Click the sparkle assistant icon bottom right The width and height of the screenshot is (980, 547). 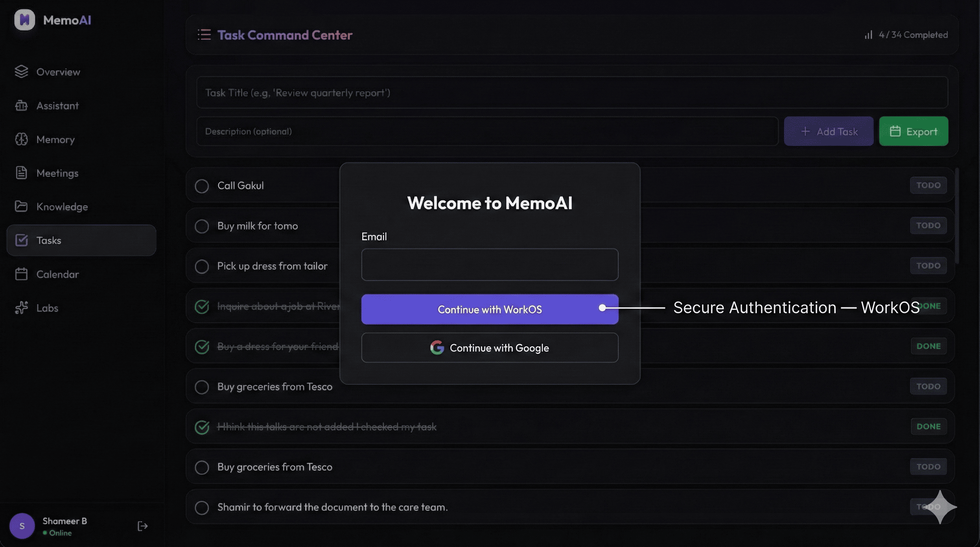coord(940,507)
